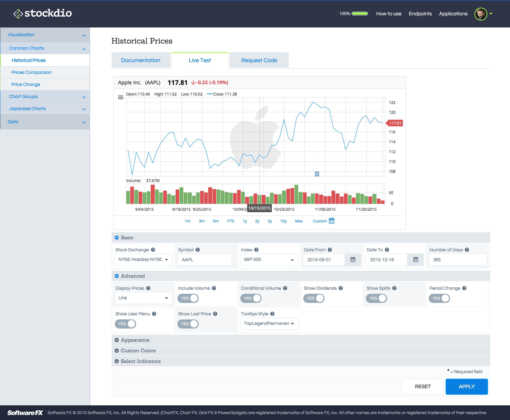Image resolution: width=510 pixels, height=420 pixels.
Task: Switch to the Live Test tab
Action: (x=200, y=60)
